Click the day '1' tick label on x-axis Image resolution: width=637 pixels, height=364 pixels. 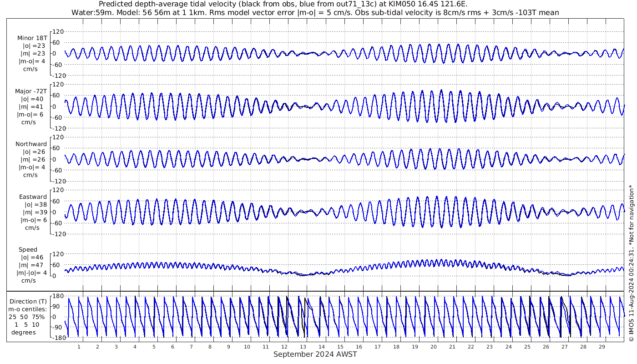[x=79, y=347]
